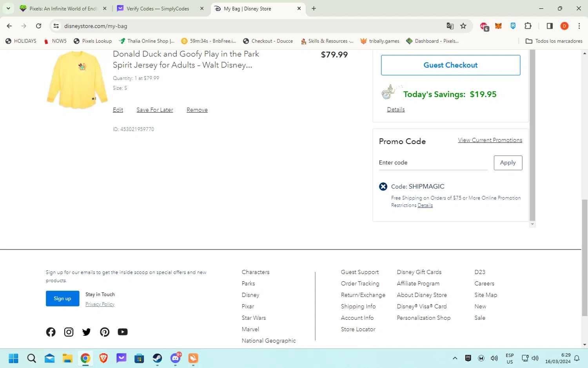The image size is (588, 368).
Task: Toggle the browser side panel
Action: point(550,26)
